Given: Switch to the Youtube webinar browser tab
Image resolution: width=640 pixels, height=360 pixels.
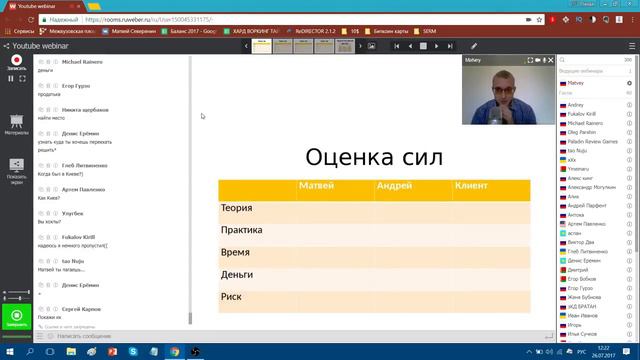Looking at the screenshot, I should (x=43, y=7).
